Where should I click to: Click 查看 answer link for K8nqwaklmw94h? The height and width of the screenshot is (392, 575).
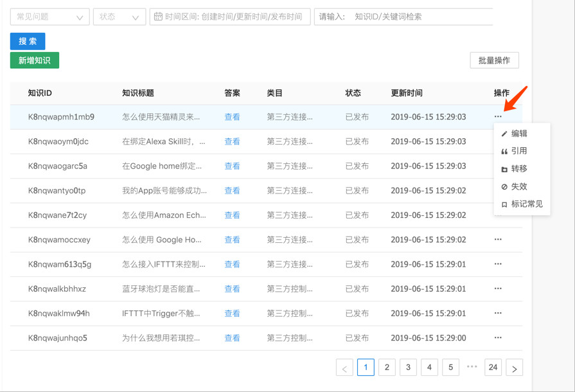[x=232, y=314]
